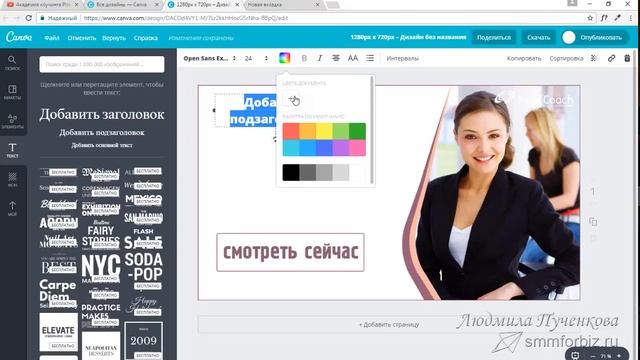Click the transparency icon in toolbar
The image size is (640, 360).
594,58
